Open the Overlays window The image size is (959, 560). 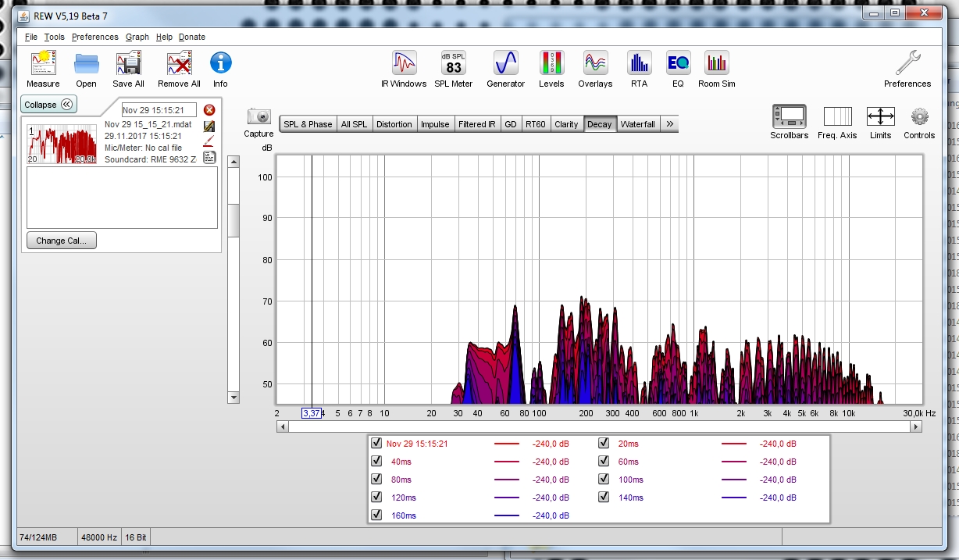click(x=595, y=64)
